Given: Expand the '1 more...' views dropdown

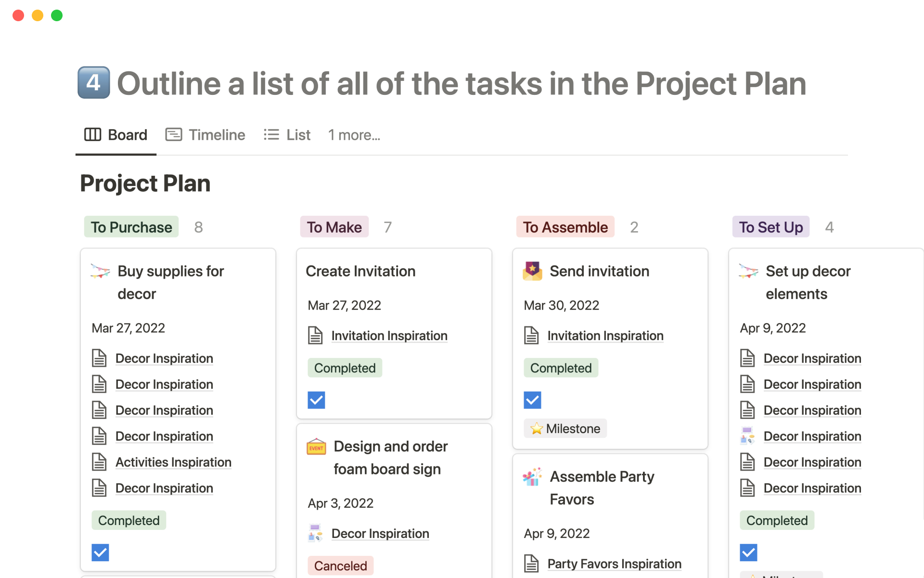Looking at the screenshot, I should tap(354, 135).
